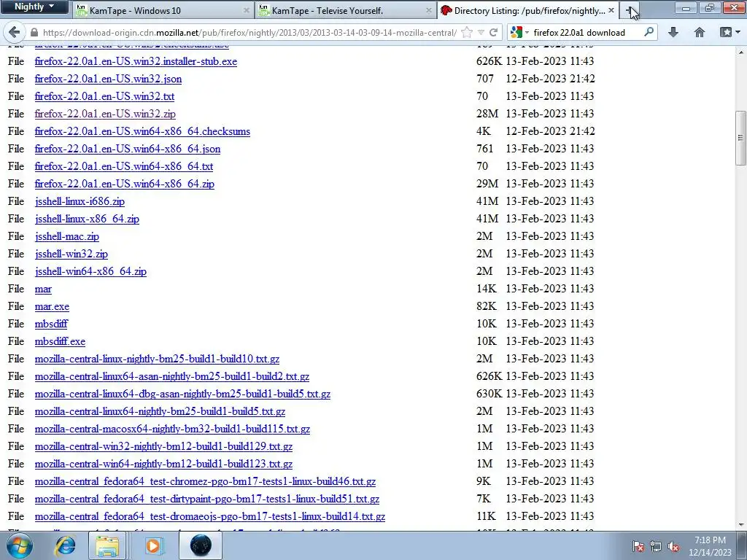Select the Directory Listing tab
Image resolution: width=747 pixels, height=560 pixels.
tap(528, 10)
